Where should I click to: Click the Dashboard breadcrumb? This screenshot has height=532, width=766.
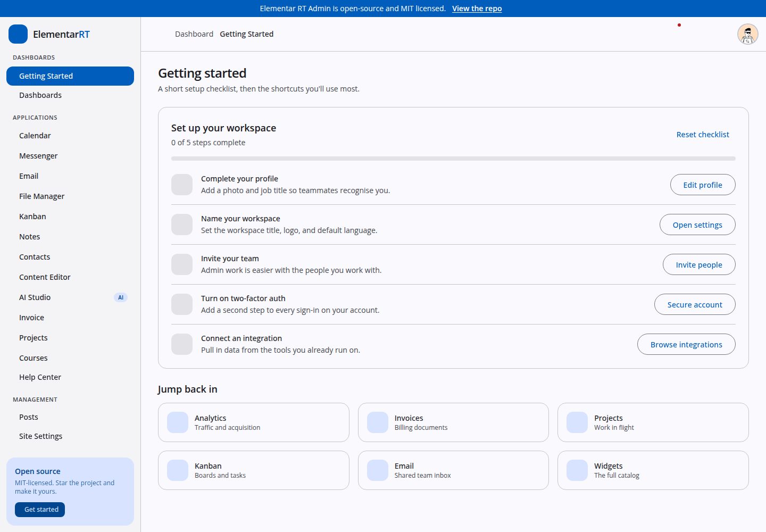tap(194, 34)
